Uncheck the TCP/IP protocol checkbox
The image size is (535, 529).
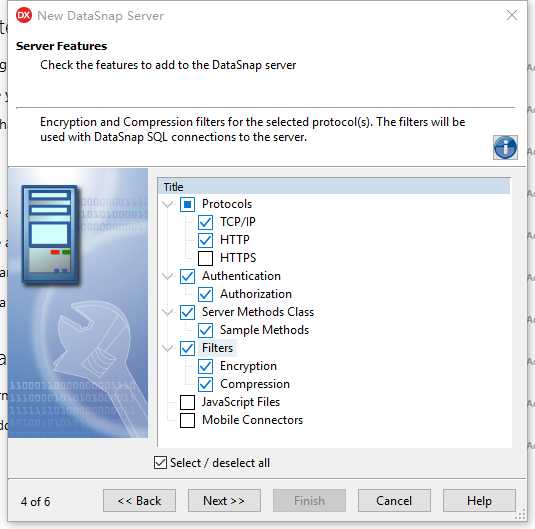pos(205,222)
